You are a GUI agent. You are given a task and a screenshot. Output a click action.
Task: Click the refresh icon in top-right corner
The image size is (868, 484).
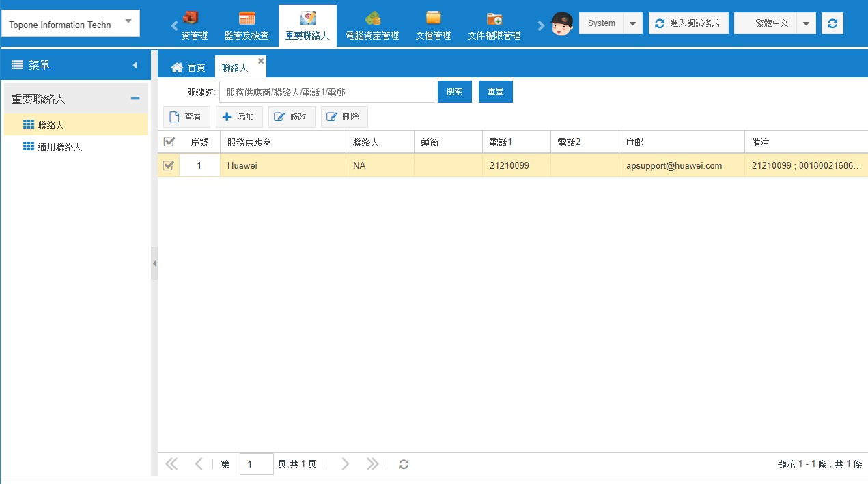point(832,23)
